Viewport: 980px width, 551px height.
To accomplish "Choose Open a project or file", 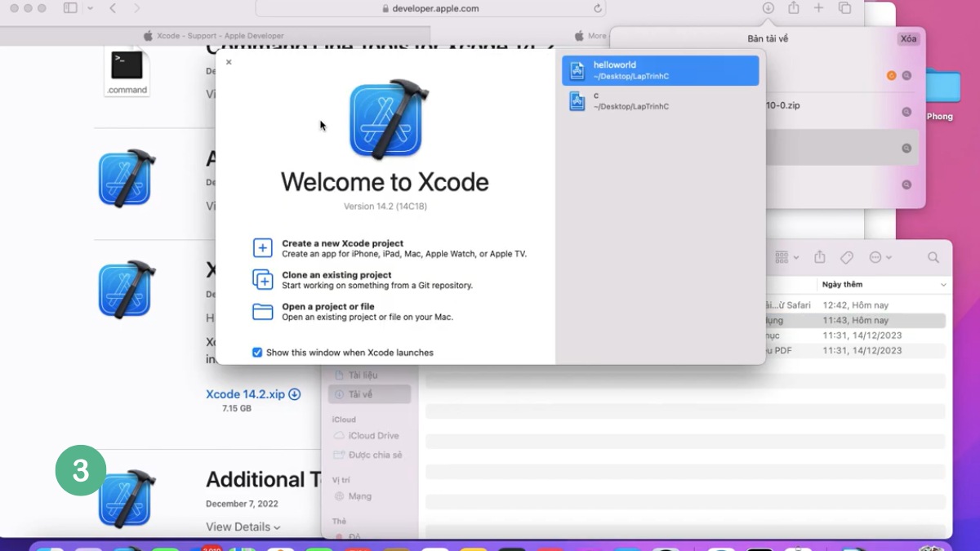I will (352, 312).
